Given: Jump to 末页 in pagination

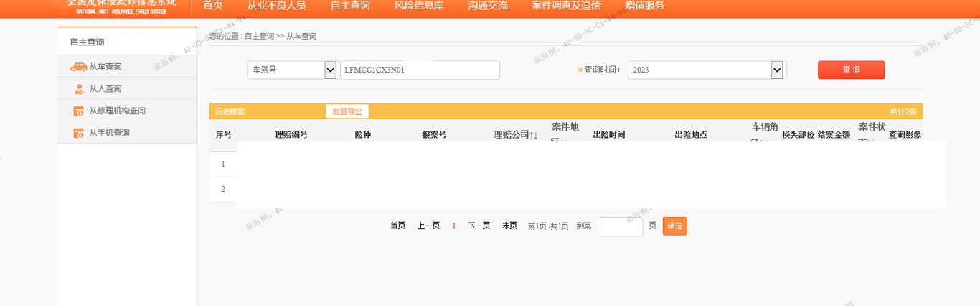Looking at the screenshot, I should click(x=509, y=226).
